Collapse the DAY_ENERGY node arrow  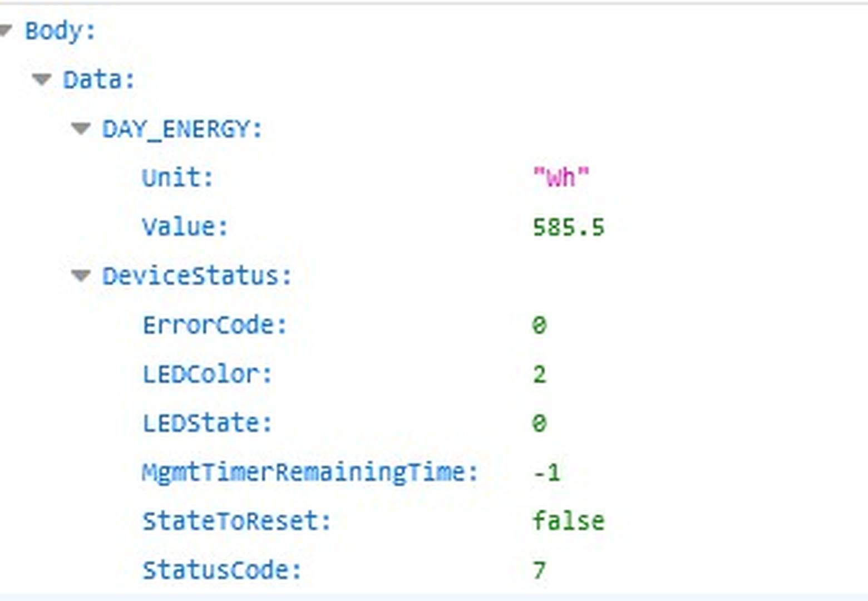(x=81, y=129)
